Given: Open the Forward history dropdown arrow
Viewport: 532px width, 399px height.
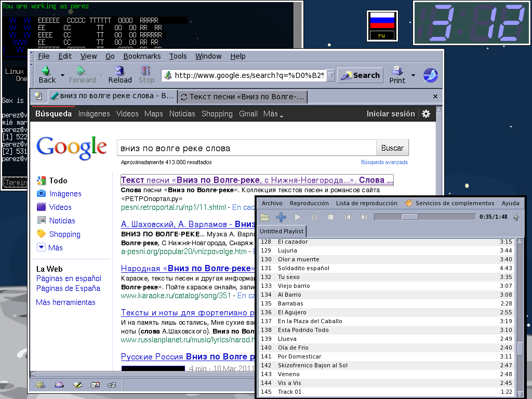Looking at the screenshot, I should pos(102,75).
